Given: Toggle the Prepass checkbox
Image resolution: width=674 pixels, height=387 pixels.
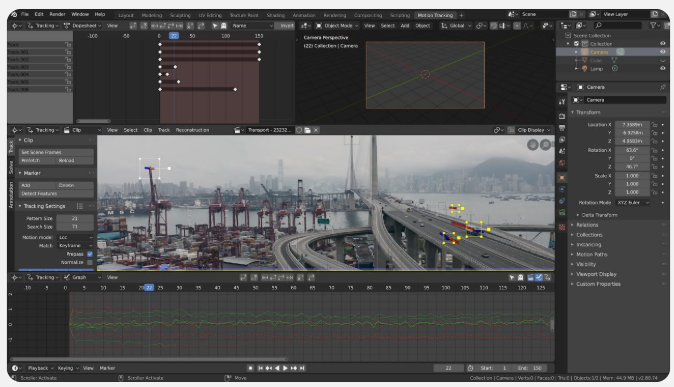Looking at the screenshot, I should pyautogui.click(x=90, y=254).
